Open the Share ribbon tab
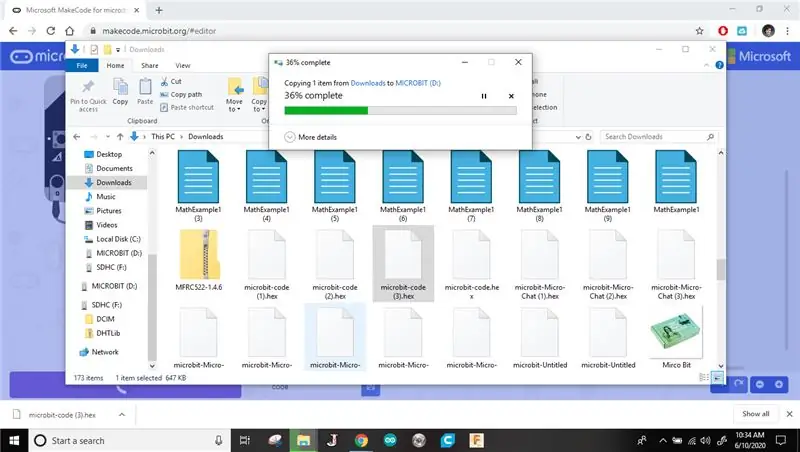Viewport: 800px width, 452px height. [149, 65]
